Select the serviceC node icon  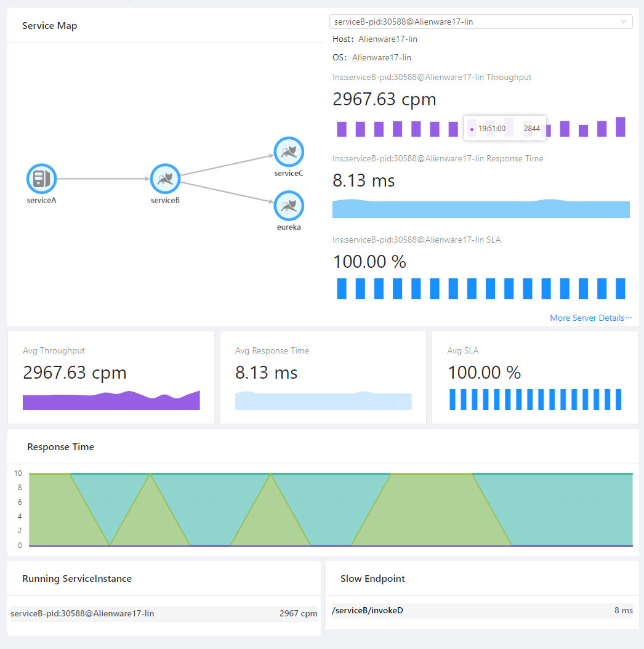289,152
